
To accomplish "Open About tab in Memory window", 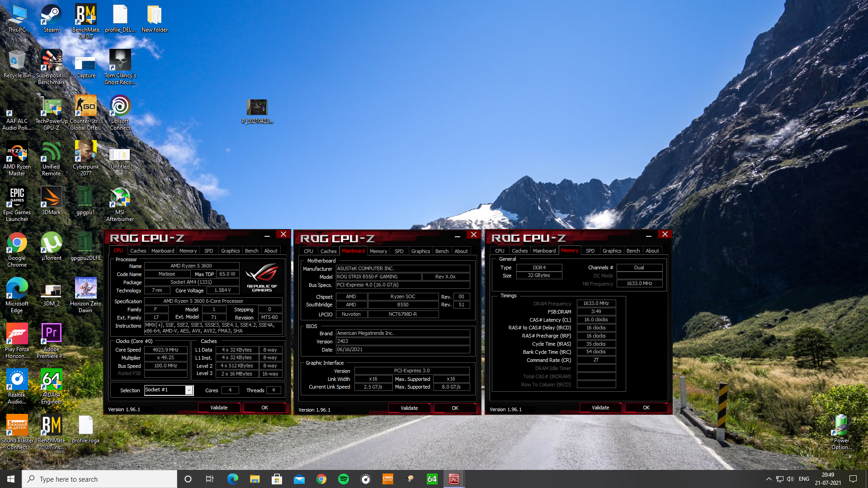I will [652, 251].
